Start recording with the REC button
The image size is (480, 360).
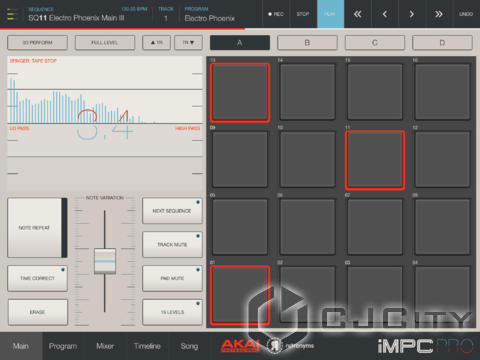[x=276, y=14]
